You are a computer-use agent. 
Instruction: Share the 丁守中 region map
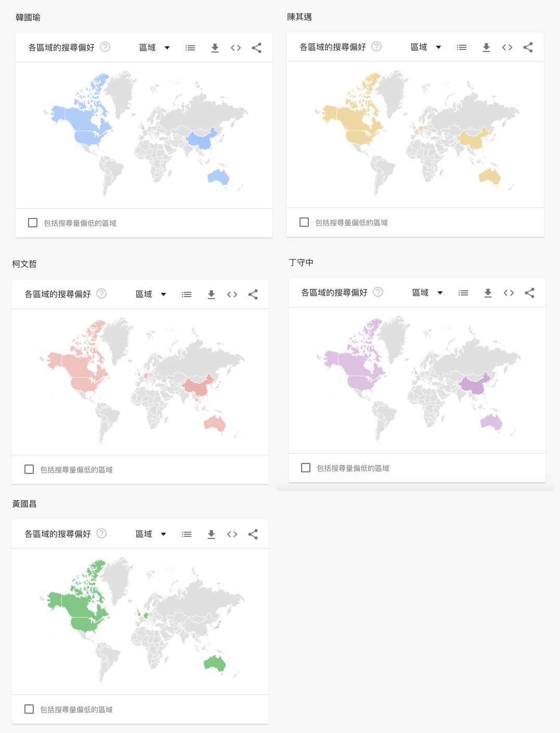click(x=529, y=293)
